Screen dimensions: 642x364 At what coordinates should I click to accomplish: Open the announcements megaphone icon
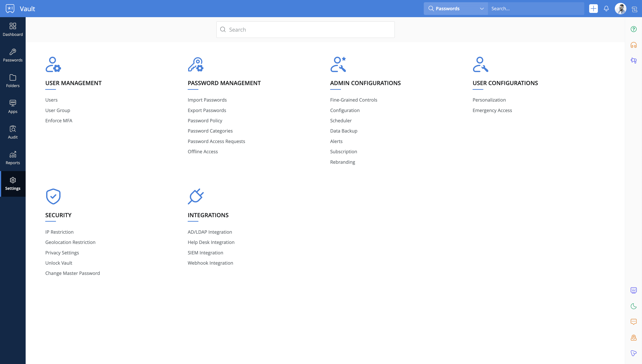pyautogui.click(x=634, y=61)
